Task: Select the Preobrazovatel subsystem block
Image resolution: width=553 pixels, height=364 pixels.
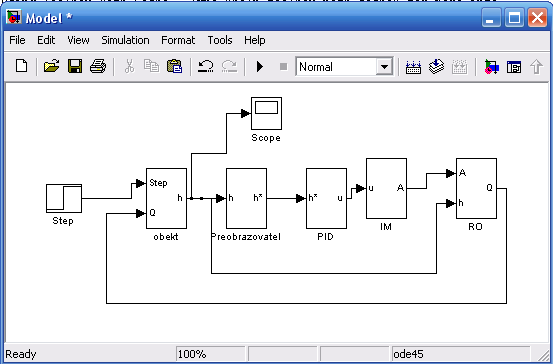Action: (x=246, y=198)
